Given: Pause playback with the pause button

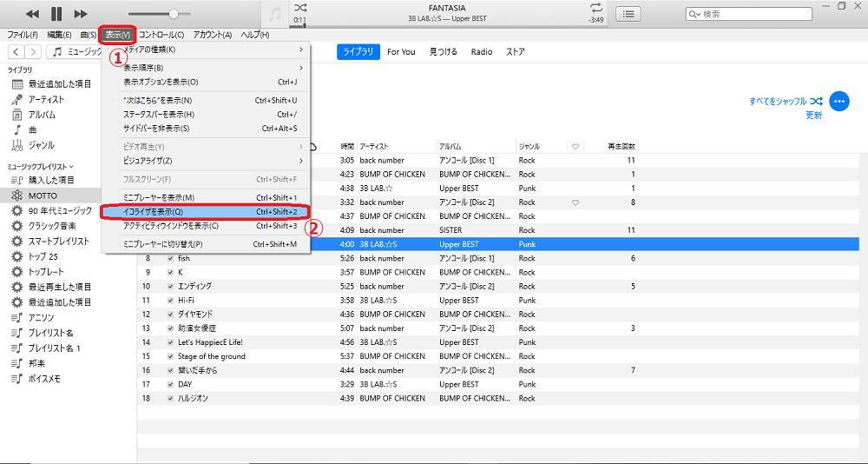Looking at the screenshot, I should click(x=56, y=14).
